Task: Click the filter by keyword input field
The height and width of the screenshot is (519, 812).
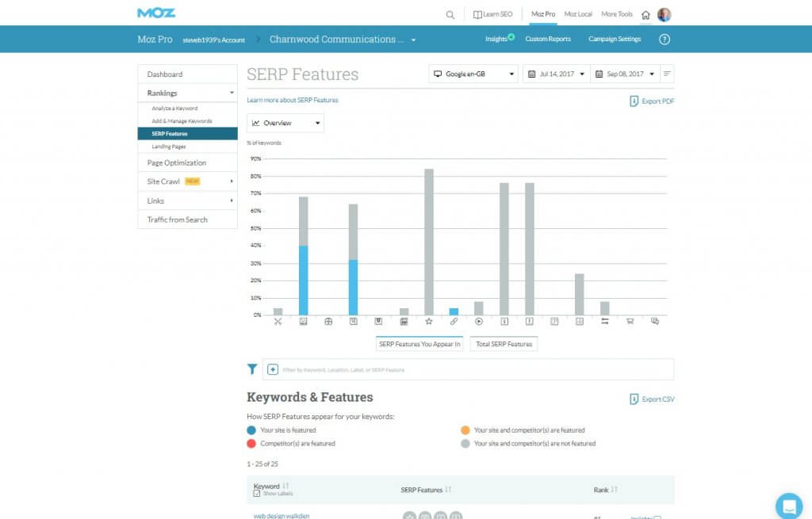Action: tap(468, 369)
